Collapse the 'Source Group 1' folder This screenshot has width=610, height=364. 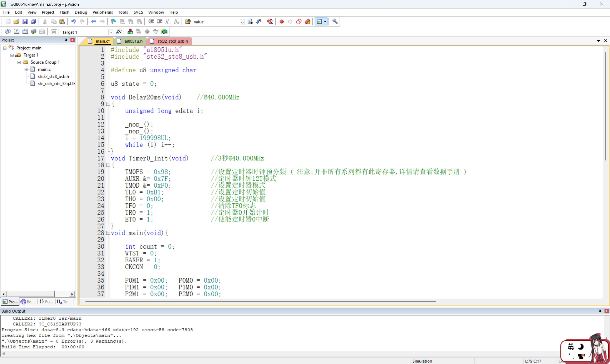point(19,62)
